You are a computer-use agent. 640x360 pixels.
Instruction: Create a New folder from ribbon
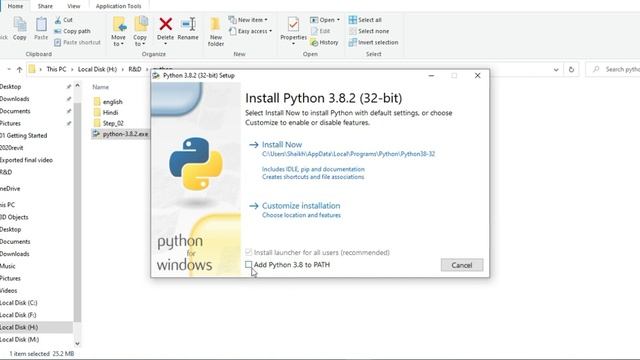[x=216, y=32]
